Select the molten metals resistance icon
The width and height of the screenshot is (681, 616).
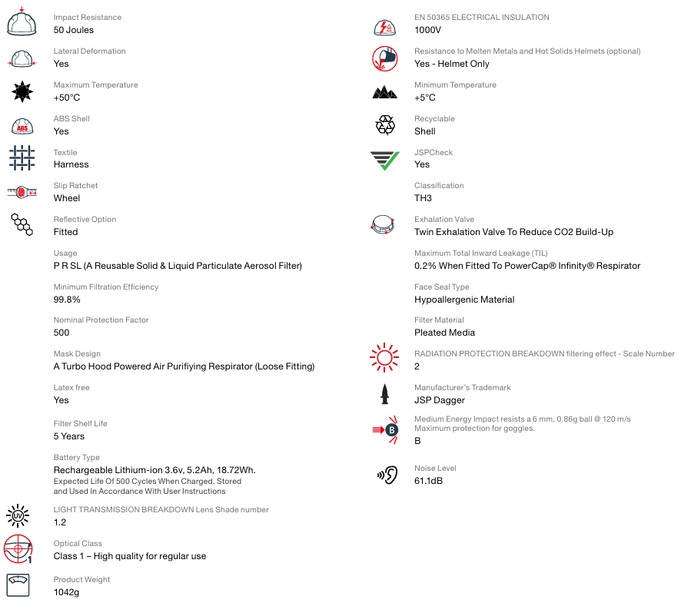384,58
